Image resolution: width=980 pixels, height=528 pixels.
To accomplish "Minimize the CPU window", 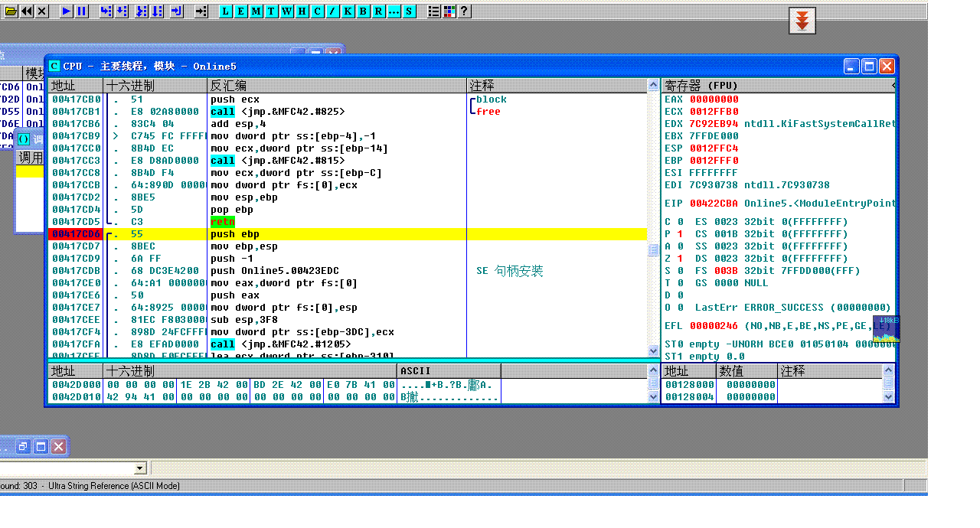I will coord(851,67).
